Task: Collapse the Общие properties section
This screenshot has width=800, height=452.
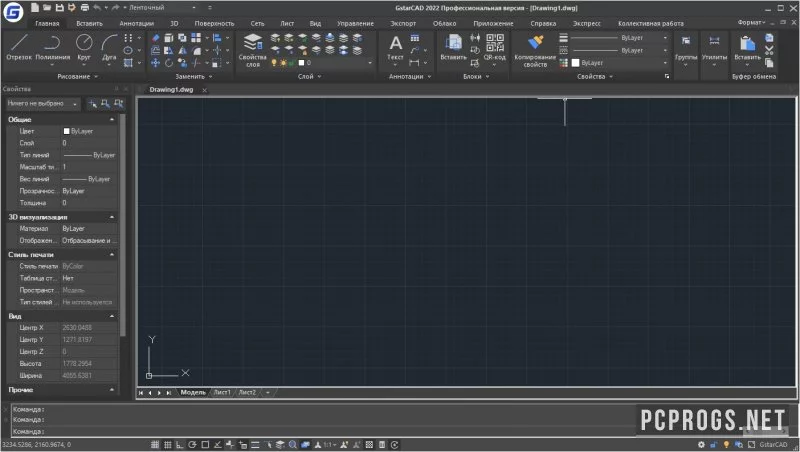Action: click(112, 119)
